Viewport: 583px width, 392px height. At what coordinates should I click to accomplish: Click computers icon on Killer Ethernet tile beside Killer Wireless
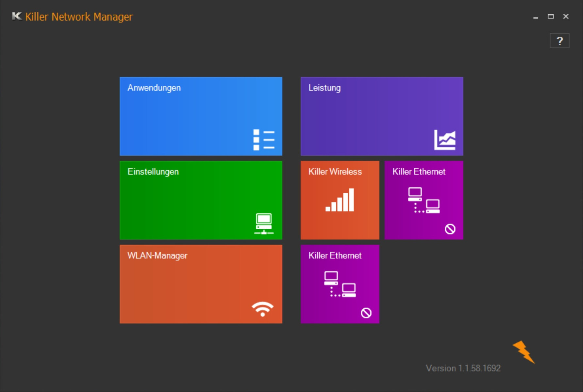[424, 200]
